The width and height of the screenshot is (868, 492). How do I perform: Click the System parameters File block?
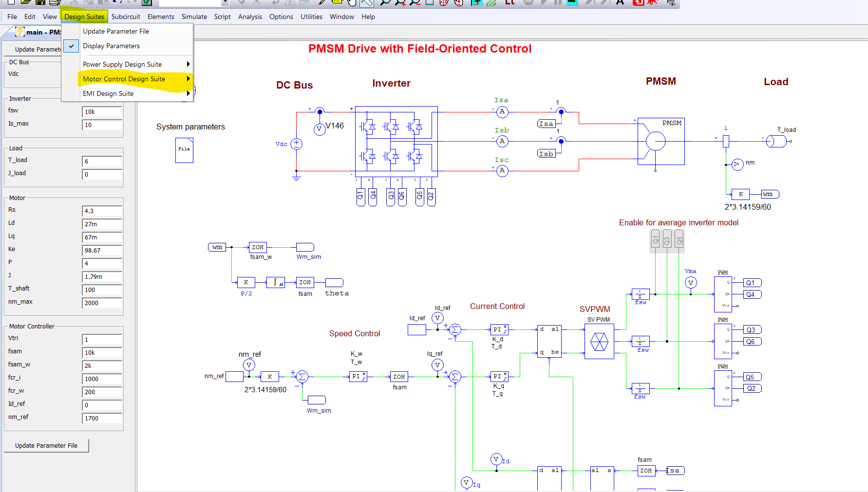(184, 150)
